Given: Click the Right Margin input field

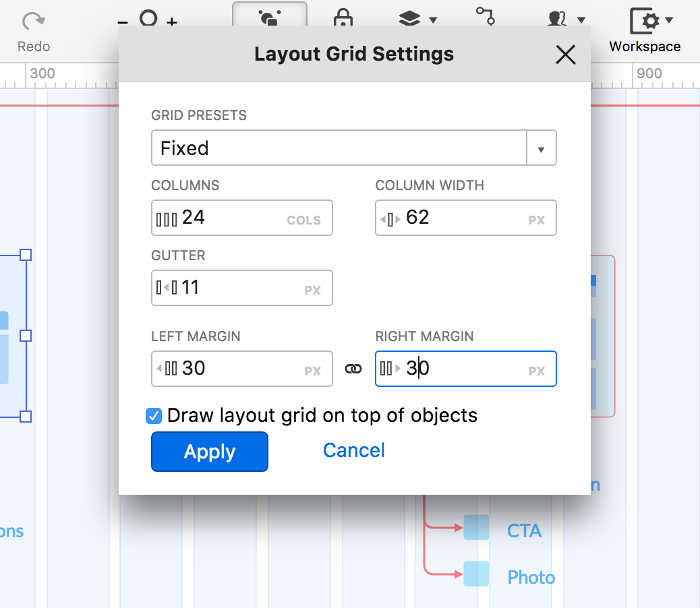Looking at the screenshot, I should tap(465, 369).
